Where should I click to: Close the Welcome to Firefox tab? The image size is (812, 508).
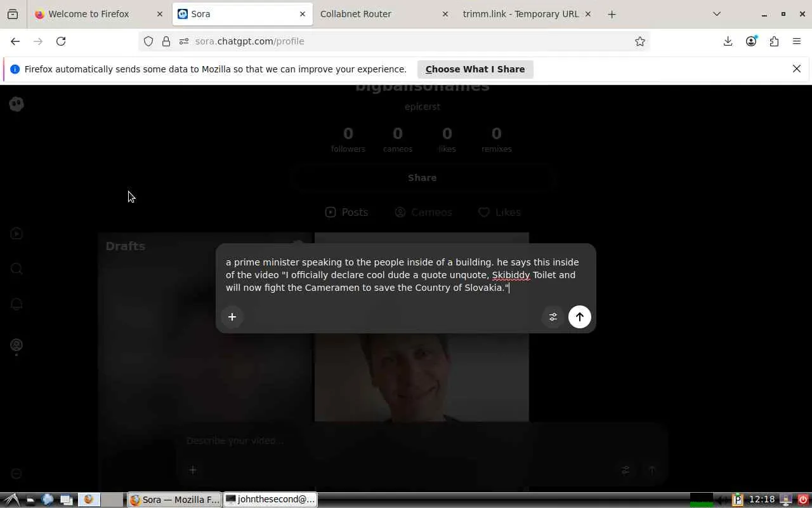(x=160, y=14)
